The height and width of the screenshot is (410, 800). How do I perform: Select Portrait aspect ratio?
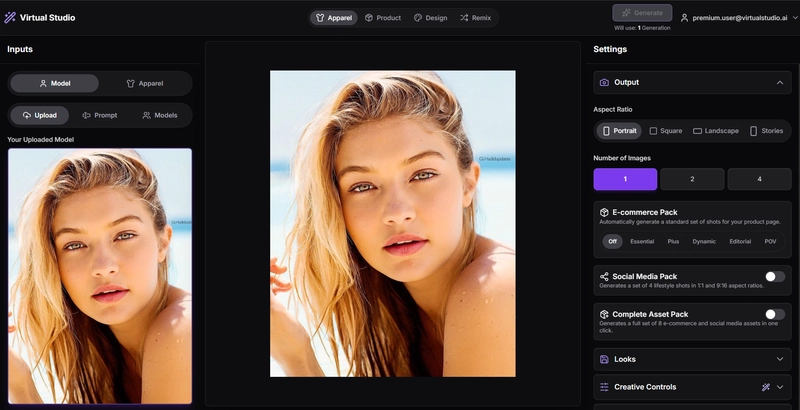tap(619, 131)
